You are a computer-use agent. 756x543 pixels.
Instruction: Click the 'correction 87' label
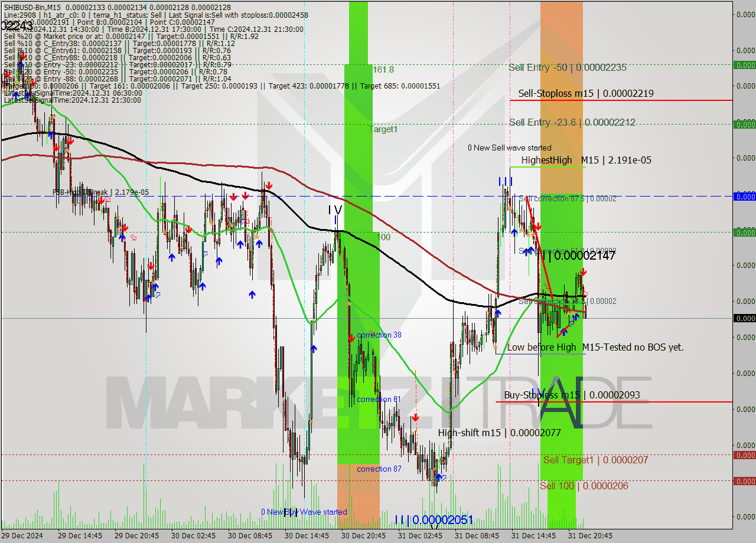[x=379, y=469]
